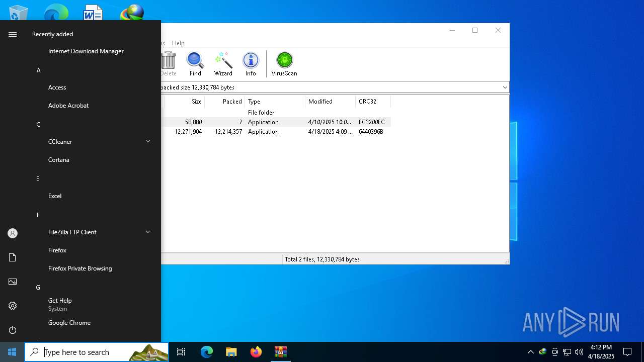Launch Firefox from the Start menu

pos(57,250)
